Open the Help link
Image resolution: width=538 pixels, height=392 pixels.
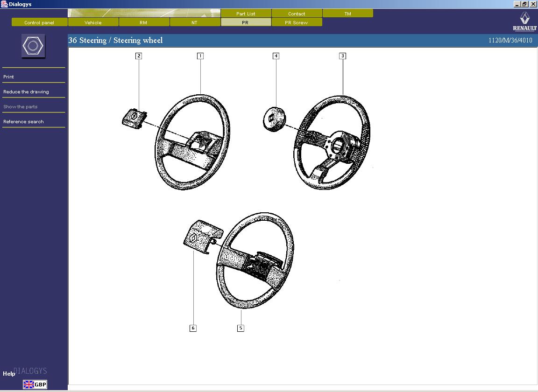pyautogui.click(x=9, y=374)
